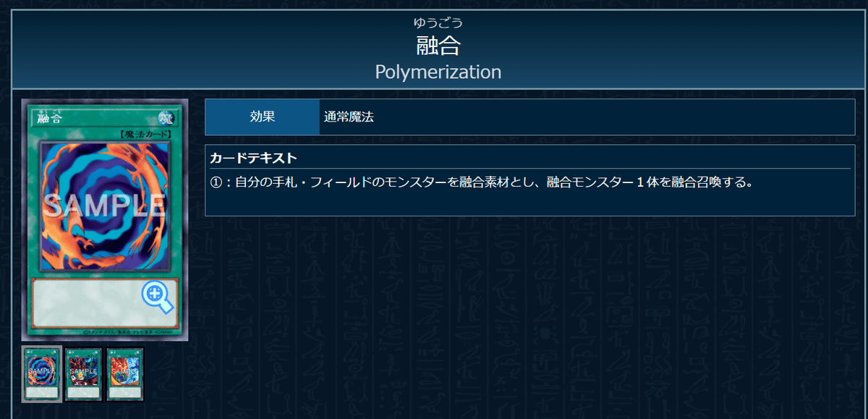Click the 通常魔法 value text
The image size is (868, 419).
[349, 117]
